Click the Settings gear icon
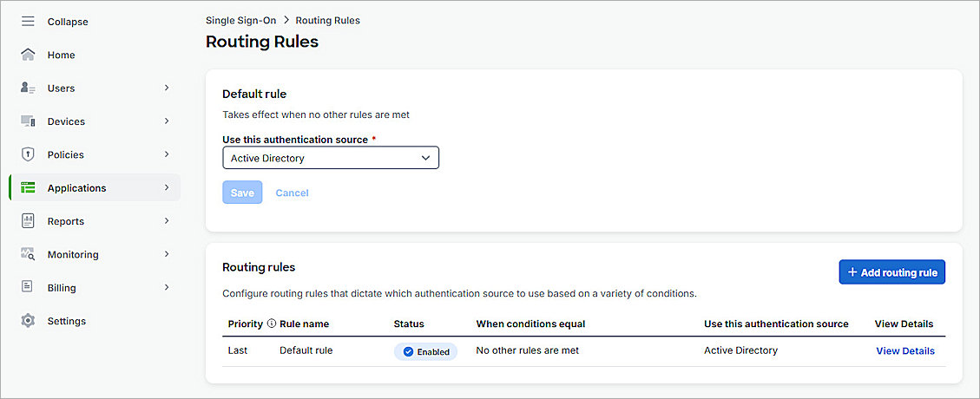The image size is (980, 399). point(28,321)
